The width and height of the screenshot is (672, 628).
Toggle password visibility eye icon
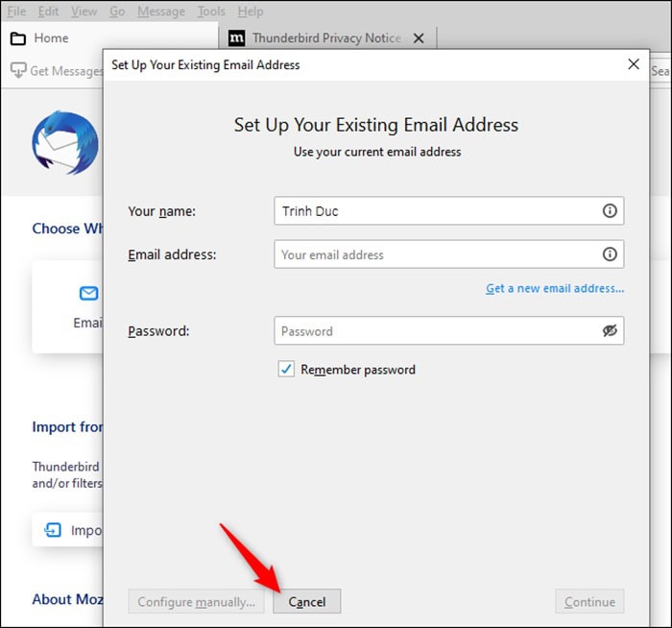610,330
